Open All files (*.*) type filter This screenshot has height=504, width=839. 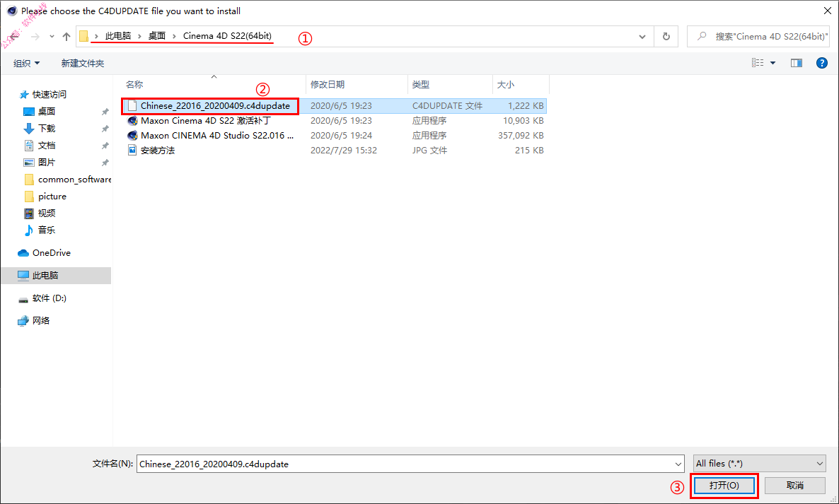coord(759,464)
